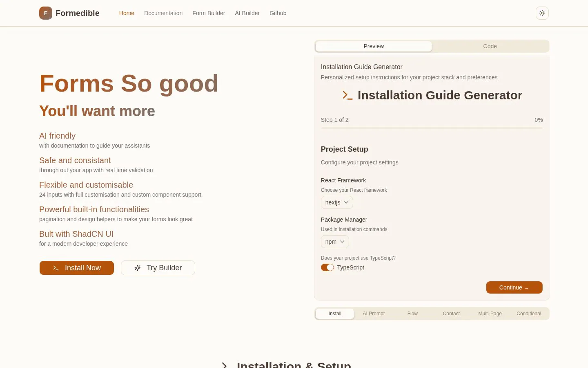Open the Documentation nav item
This screenshot has height=368, width=588.
(163, 13)
